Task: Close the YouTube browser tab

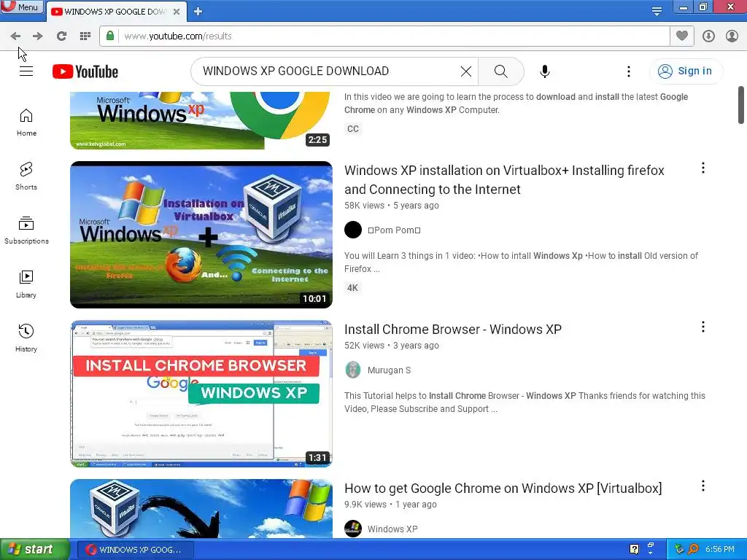Action: pyautogui.click(x=177, y=12)
